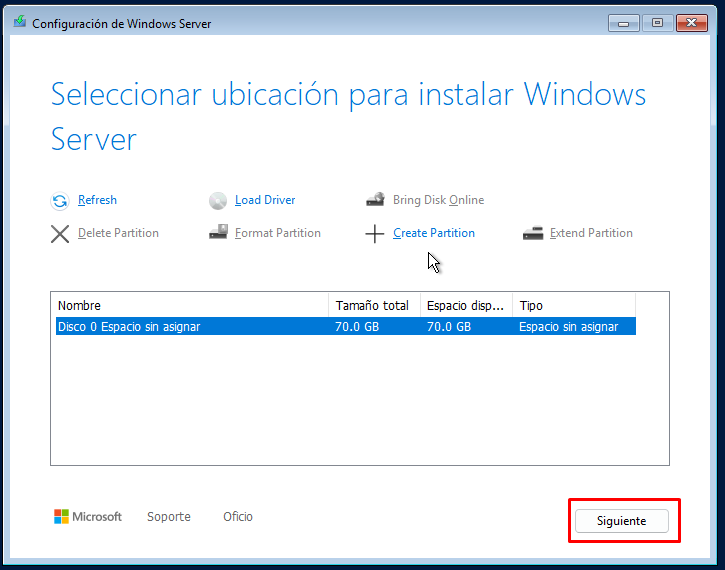Select the Disco 0 Espacio sin asignar row
725x570 pixels.
[x=346, y=326]
